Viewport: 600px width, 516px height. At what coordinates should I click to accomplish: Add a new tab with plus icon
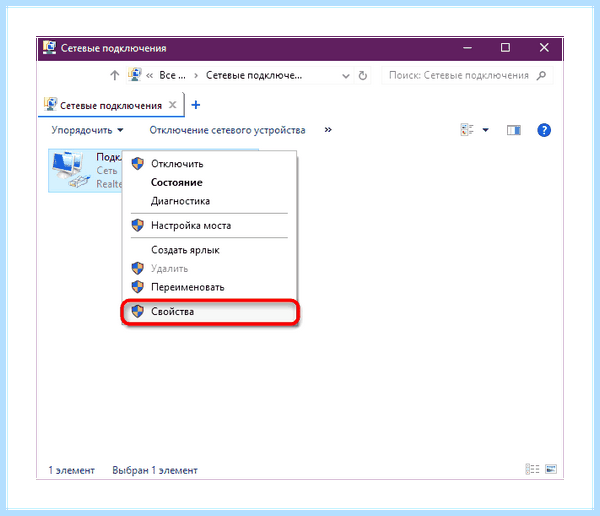pyautogui.click(x=196, y=105)
